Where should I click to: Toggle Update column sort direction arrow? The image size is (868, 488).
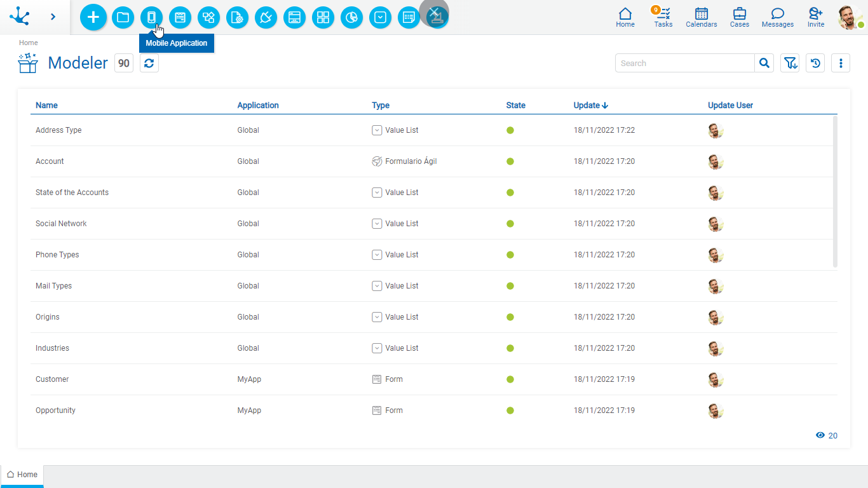tap(605, 105)
